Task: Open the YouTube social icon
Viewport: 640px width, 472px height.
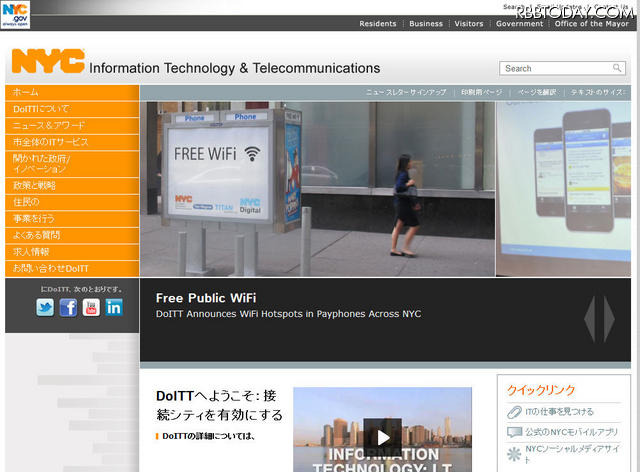Action: (91, 308)
